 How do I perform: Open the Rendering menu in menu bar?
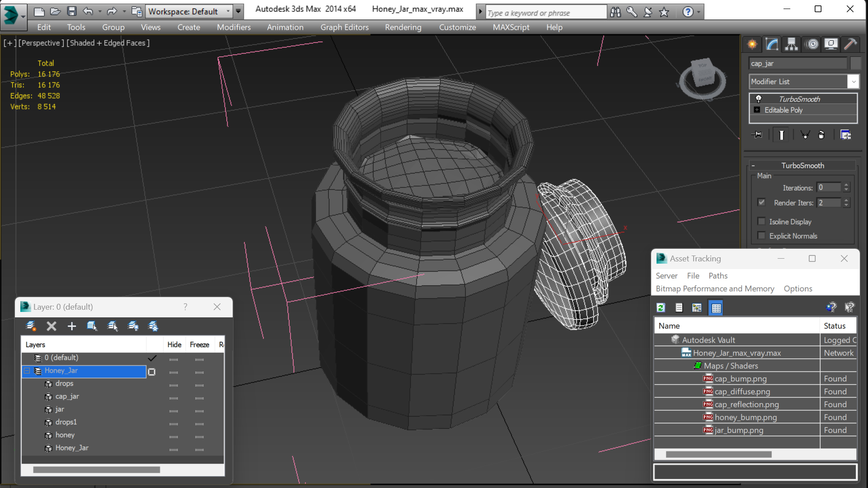tap(403, 27)
